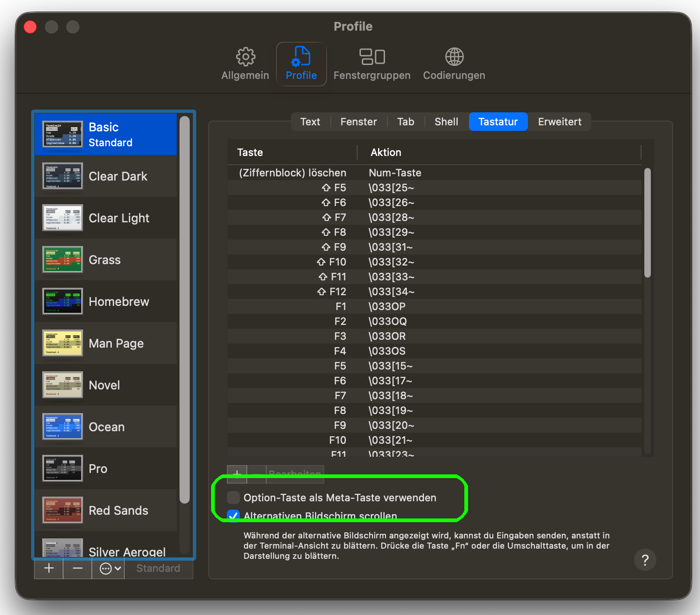Select the \033[21~ action cell
This screenshot has width=700, height=615.
tap(391, 440)
